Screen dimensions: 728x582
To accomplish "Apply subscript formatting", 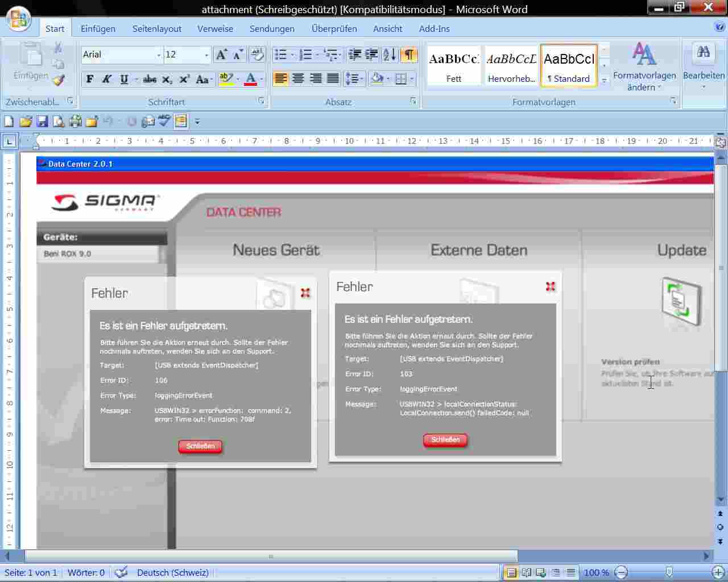I will pyautogui.click(x=167, y=80).
